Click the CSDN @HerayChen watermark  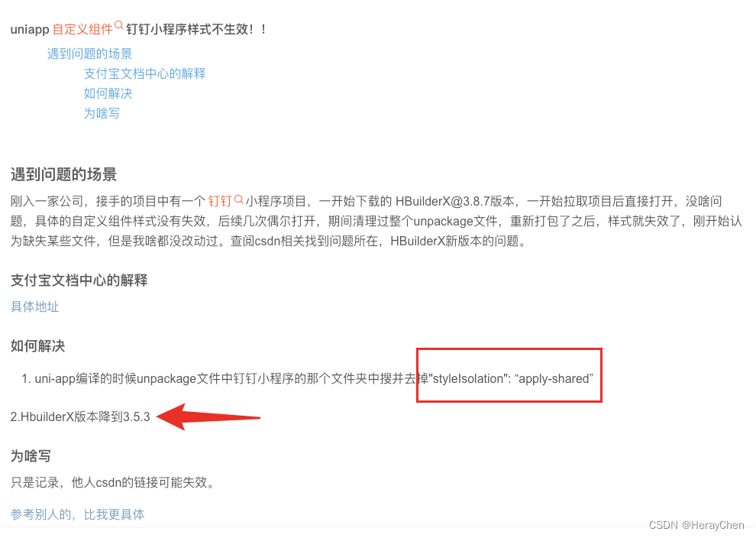pyautogui.click(x=696, y=525)
